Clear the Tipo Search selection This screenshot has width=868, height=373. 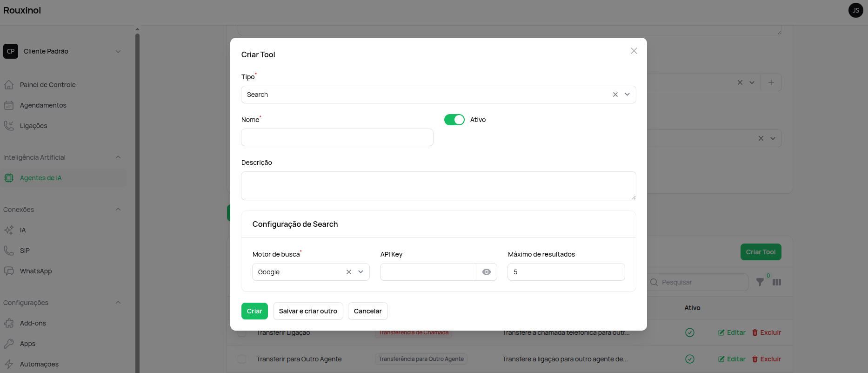[x=615, y=95]
